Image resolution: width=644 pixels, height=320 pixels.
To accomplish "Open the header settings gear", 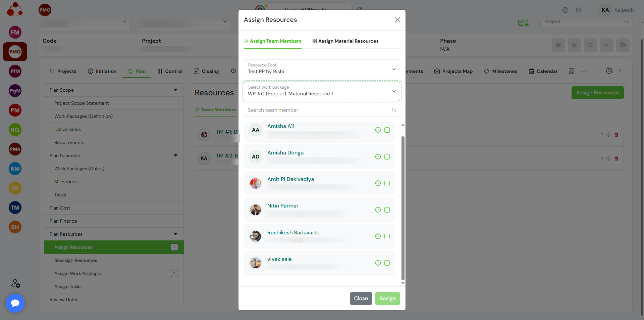I will tap(579, 10).
